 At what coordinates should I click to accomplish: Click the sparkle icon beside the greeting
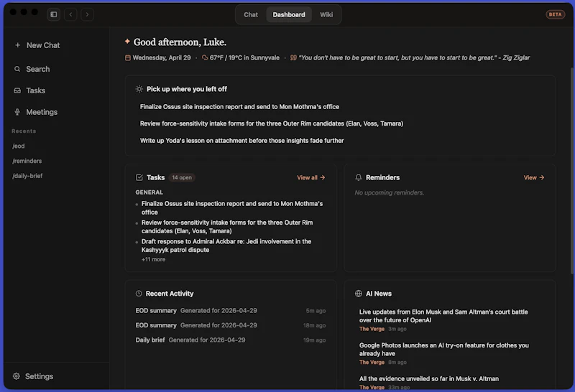[127, 42]
